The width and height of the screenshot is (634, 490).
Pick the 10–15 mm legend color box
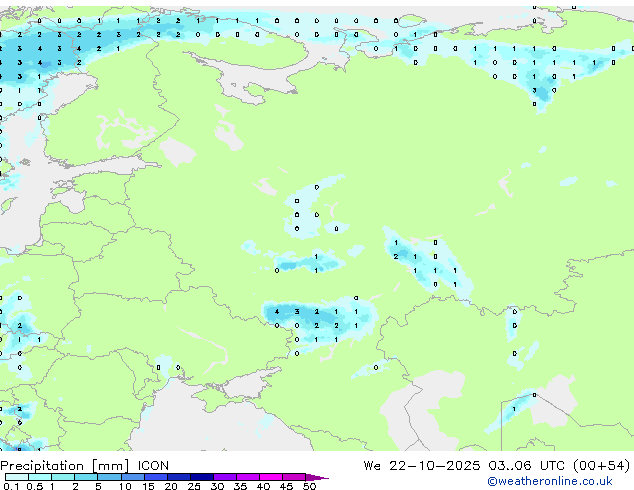[133, 477]
